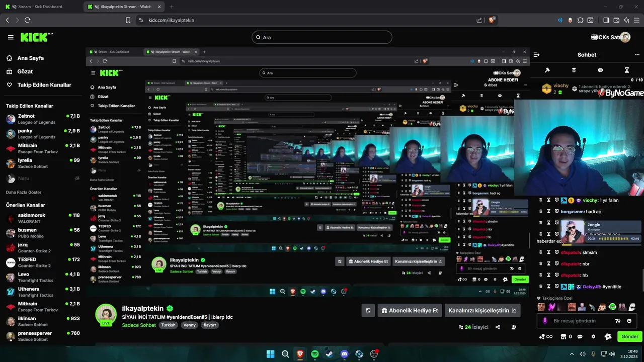Open a new browser tab
644x362 pixels.
[172, 7]
